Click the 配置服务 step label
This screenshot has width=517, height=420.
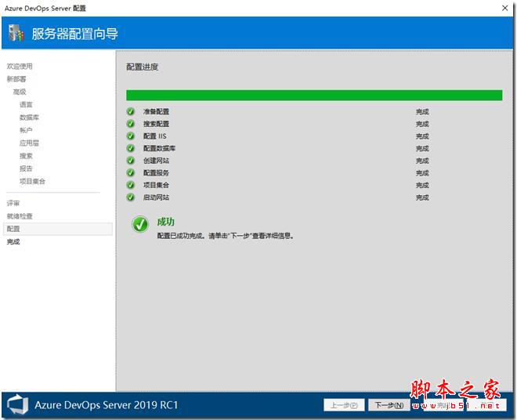click(156, 172)
